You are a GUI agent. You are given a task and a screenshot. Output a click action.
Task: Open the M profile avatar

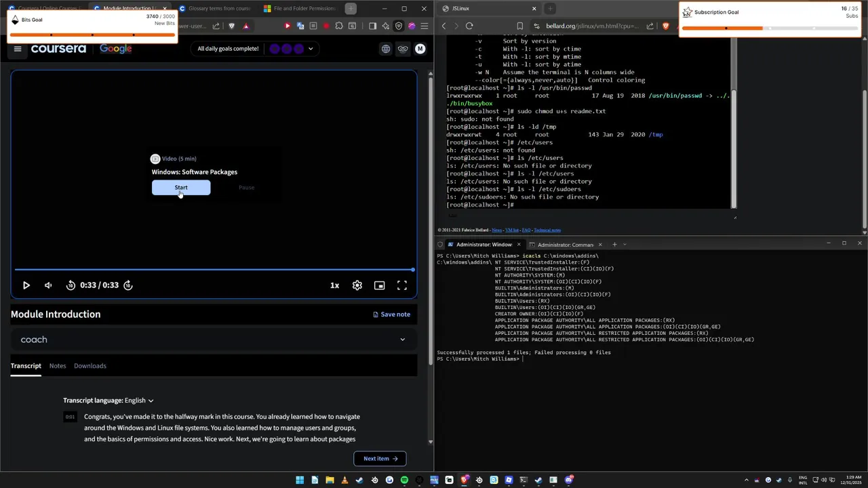pos(420,49)
